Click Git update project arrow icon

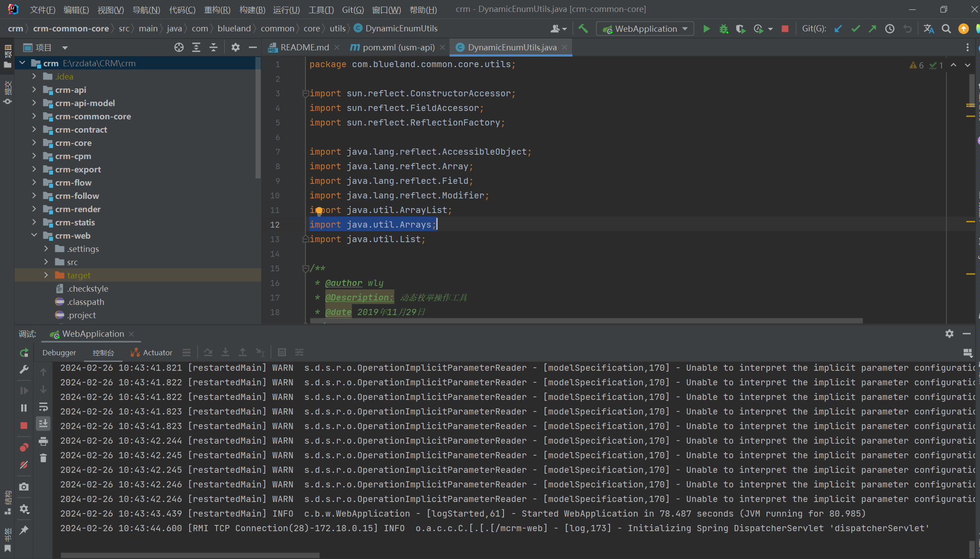[838, 29]
